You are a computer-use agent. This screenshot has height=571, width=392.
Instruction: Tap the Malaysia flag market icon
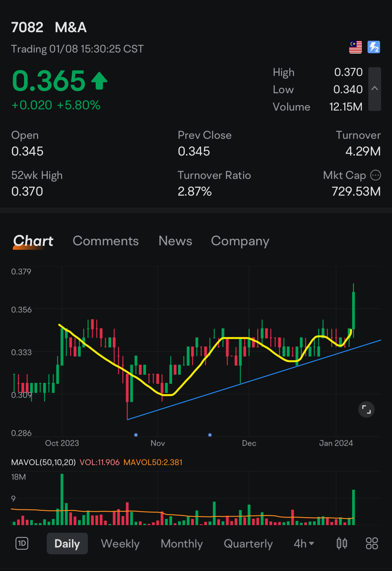click(x=355, y=47)
